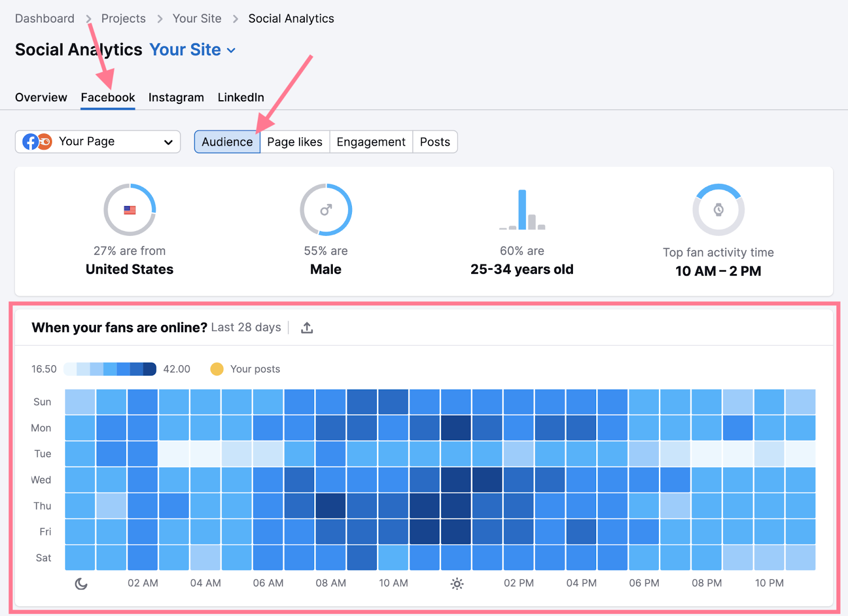Click the '02 PM' axis label
The width and height of the screenshot is (848, 616).
pos(519,583)
